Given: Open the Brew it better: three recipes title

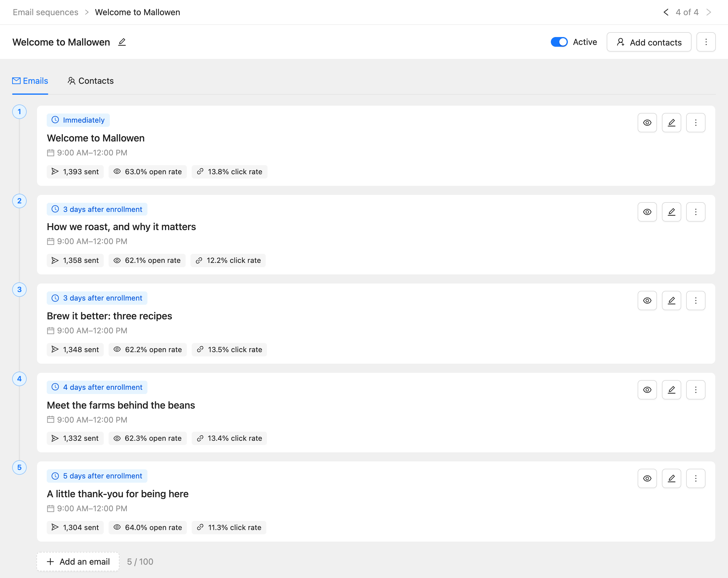Looking at the screenshot, I should point(110,316).
